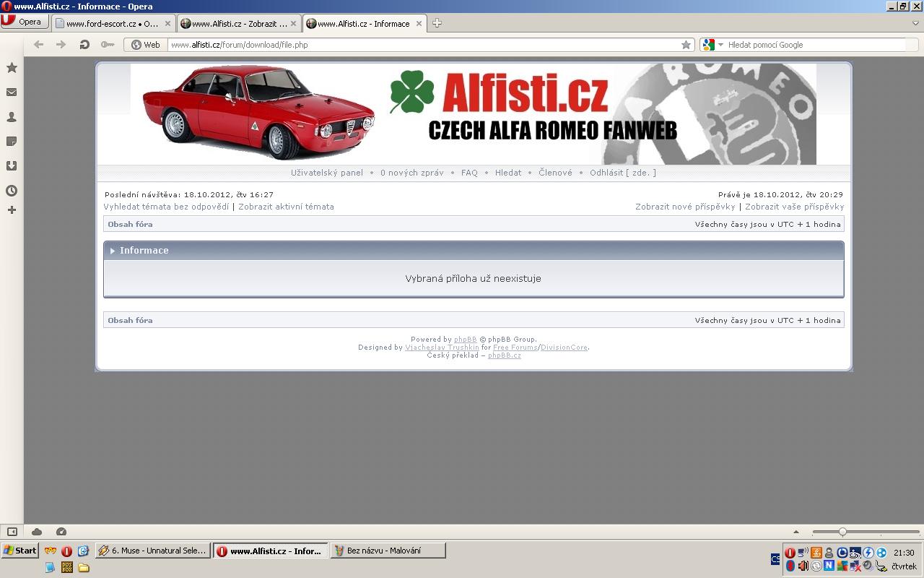Switch to the www.ford-escort.cz tab
Screen dimensions: 924x578
tap(112, 24)
